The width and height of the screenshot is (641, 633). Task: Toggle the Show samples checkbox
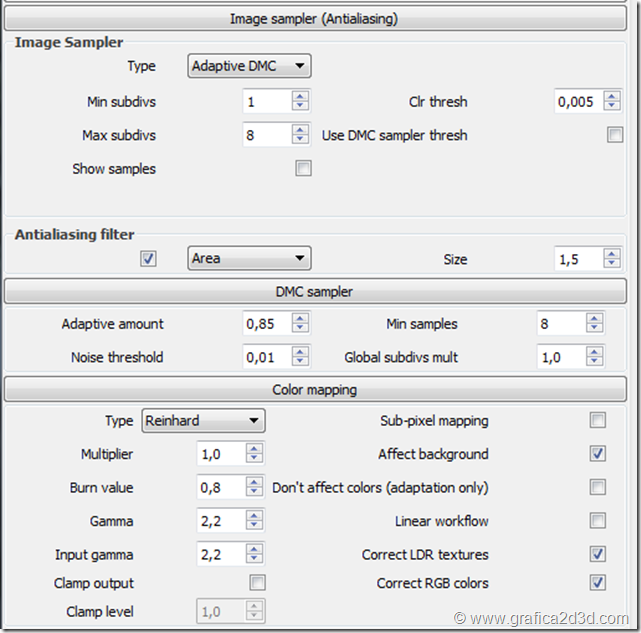(303, 169)
